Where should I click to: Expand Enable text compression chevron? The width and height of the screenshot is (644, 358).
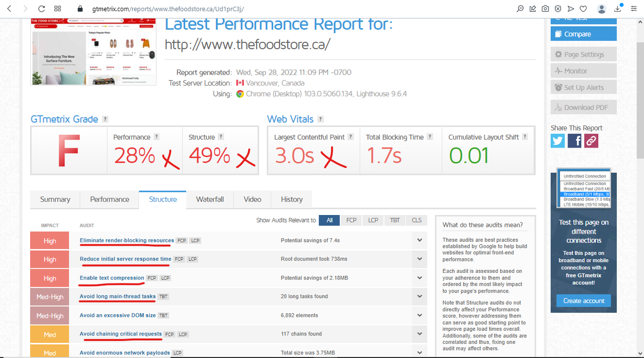(419, 278)
